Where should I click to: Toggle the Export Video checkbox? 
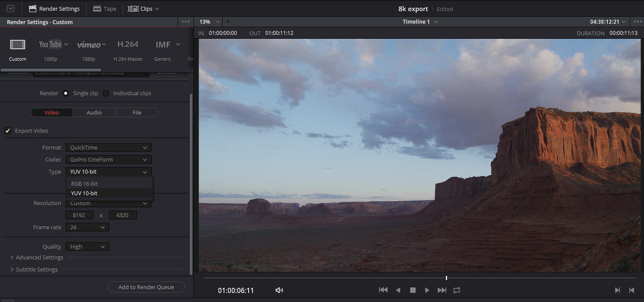[x=8, y=131]
